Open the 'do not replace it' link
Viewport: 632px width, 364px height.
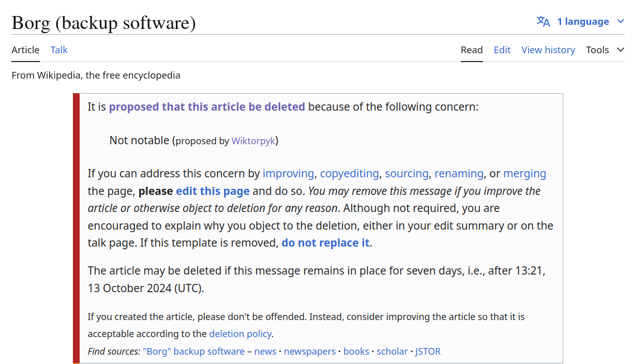pyautogui.click(x=325, y=243)
